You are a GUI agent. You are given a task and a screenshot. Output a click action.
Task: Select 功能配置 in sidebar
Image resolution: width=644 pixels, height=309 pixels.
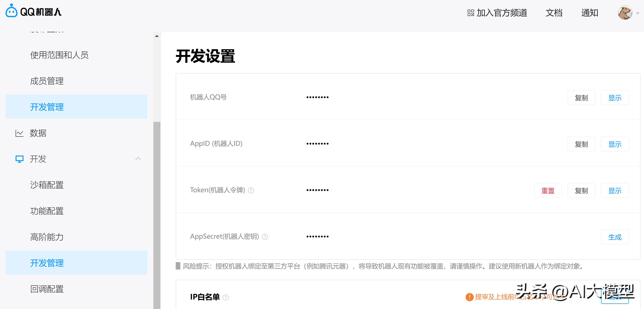pos(47,211)
